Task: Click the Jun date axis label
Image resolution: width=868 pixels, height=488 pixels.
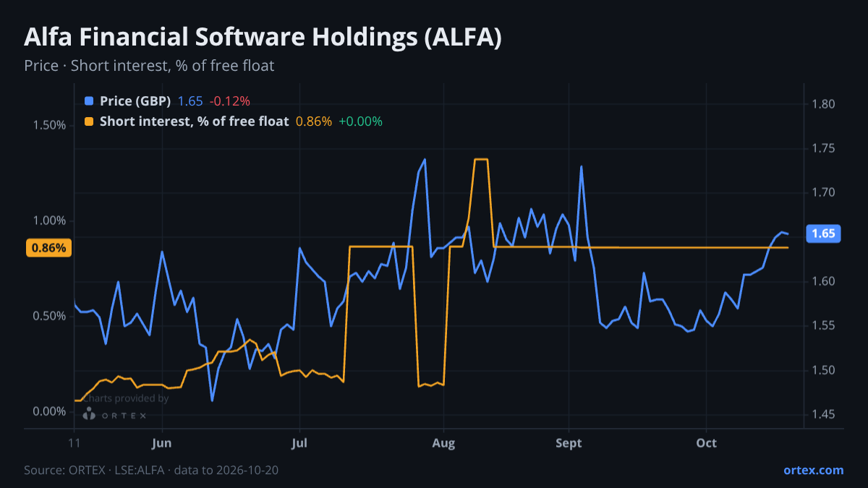Action: 162,442
